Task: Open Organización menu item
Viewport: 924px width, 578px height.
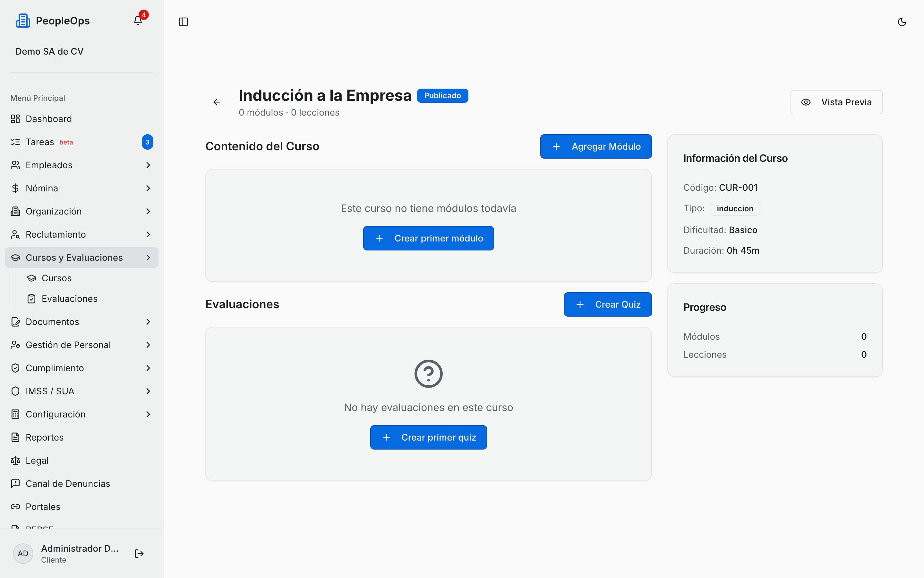Action: [x=82, y=211]
